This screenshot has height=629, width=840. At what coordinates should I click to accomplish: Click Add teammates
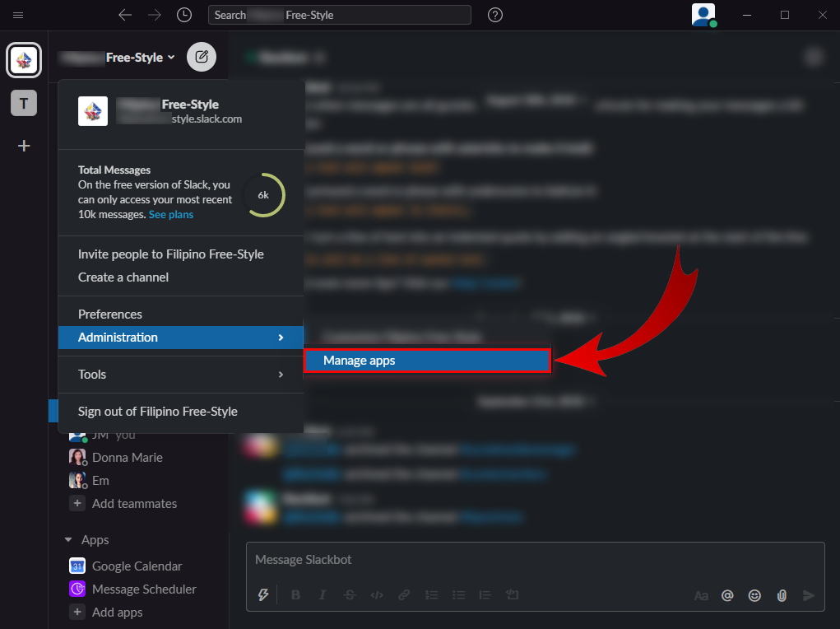pyautogui.click(x=123, y=504)
